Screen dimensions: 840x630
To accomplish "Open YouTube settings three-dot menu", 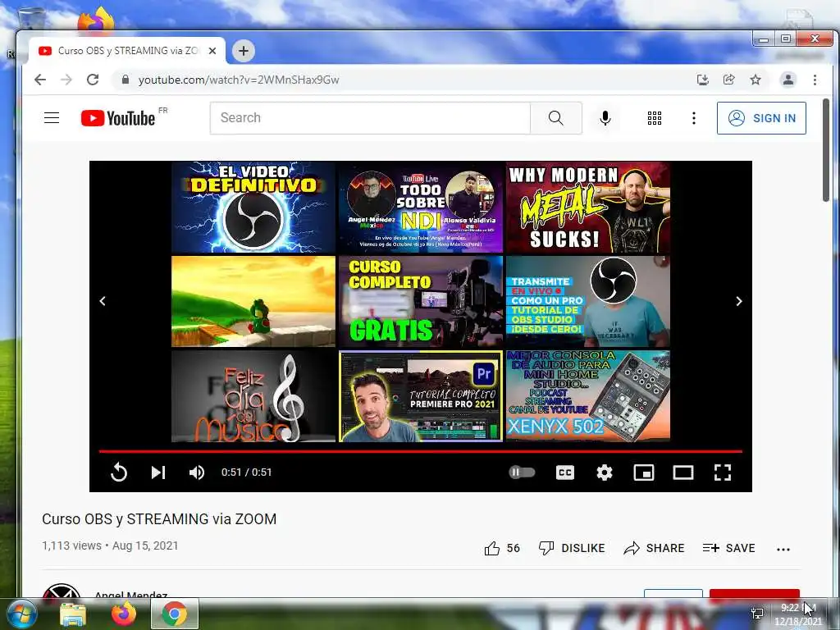I will 694,118.
